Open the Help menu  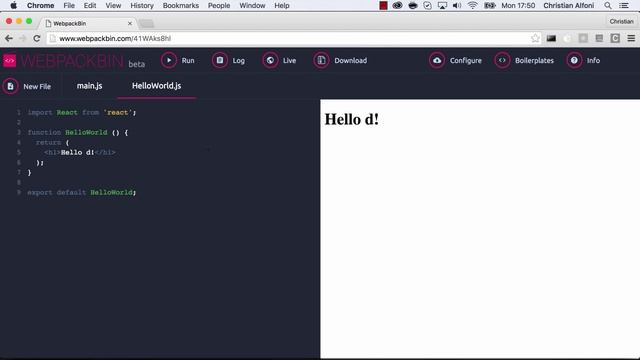coord(282,6)
